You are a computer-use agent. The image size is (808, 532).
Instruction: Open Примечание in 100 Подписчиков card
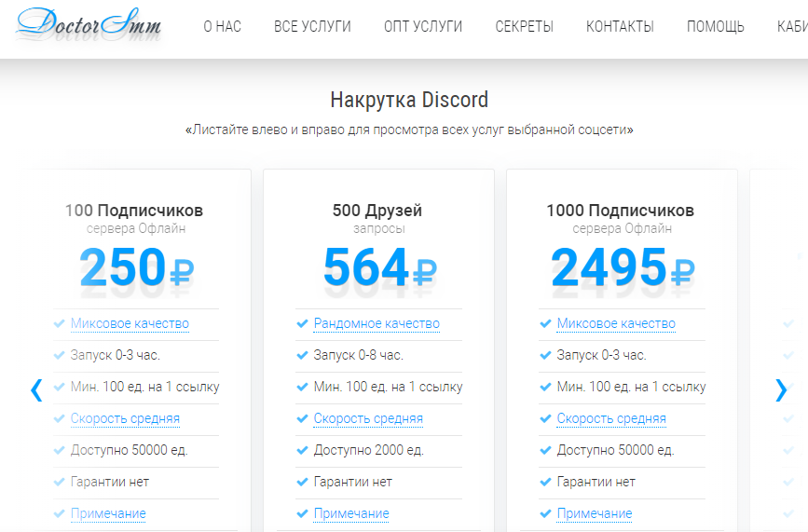coord(108,513)
